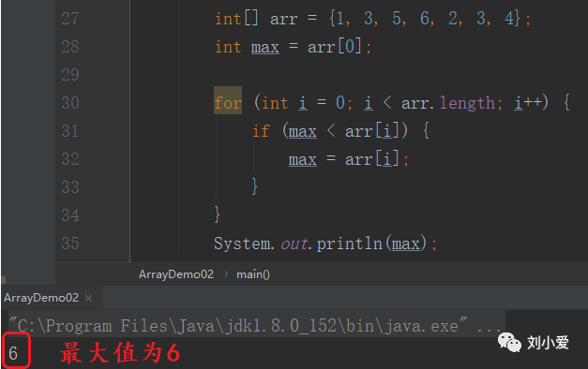The image size is (588, 369).
Task: Click the arr.length field reference
Action: point(448,103)
